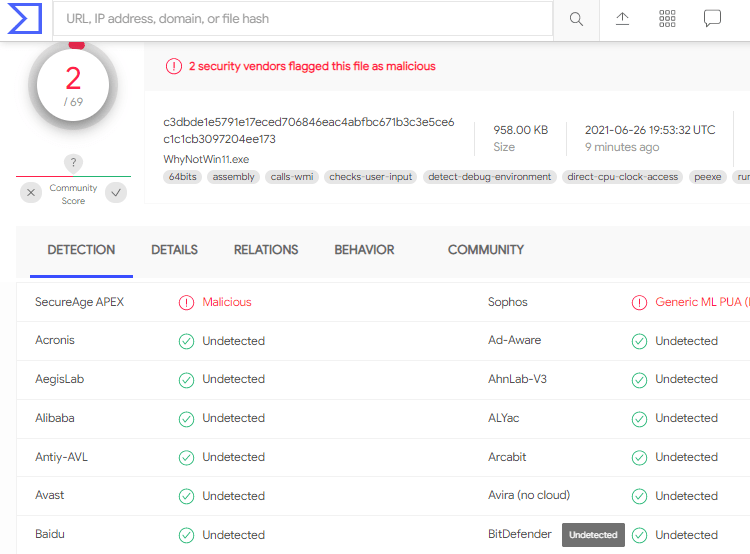This screenshot has height=554, width=750.
Task: Click the flagged as malicious headline
Action: [x=312, y=66]
